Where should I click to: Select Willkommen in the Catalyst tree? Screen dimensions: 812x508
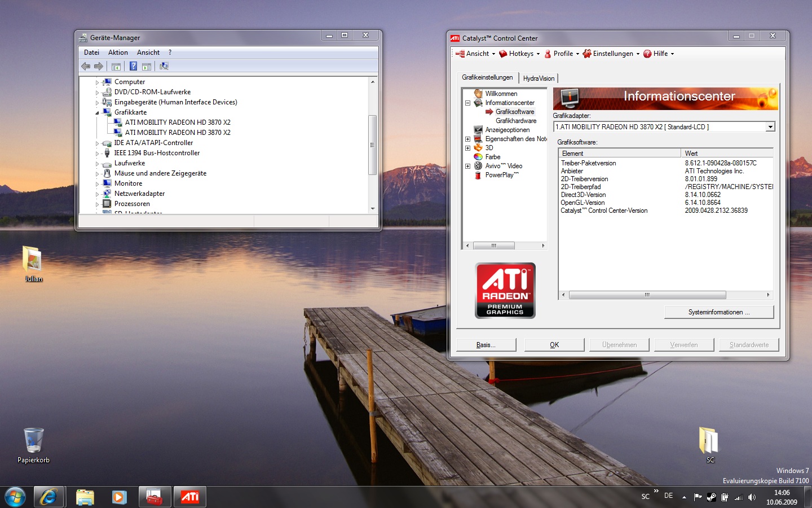point(501,94)
